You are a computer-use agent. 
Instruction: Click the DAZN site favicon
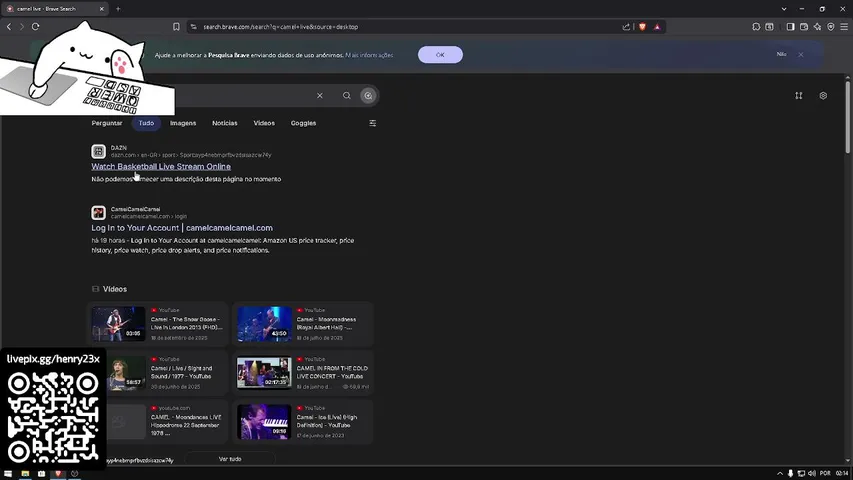coord(98,151)
